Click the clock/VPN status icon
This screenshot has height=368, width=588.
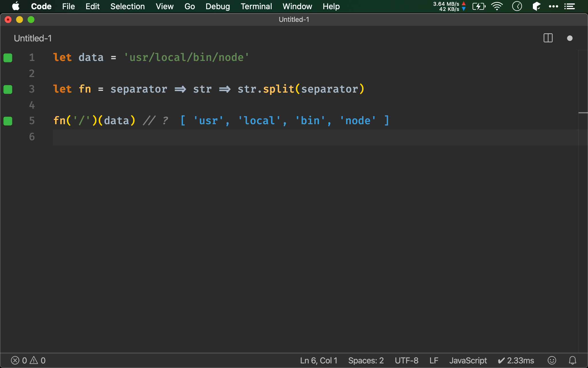click(x=517, y=6)
